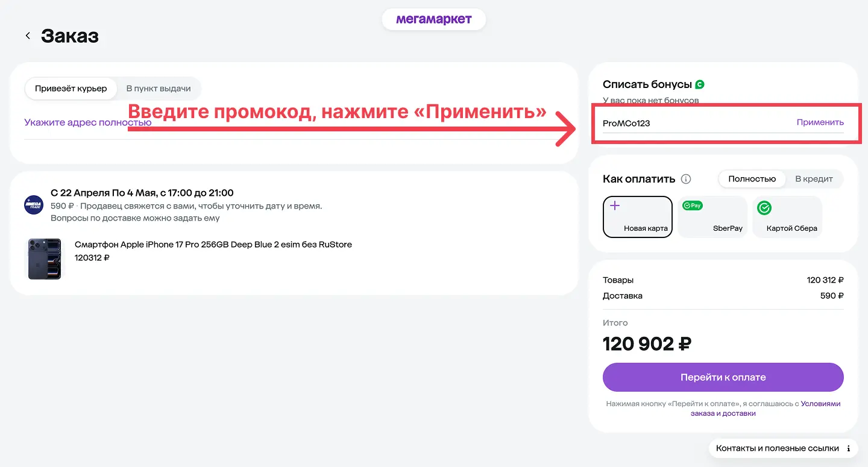Open the iPhone 17 Pro product thumbnail
Screen dimensions: 868x467
(x=45, y=259)
